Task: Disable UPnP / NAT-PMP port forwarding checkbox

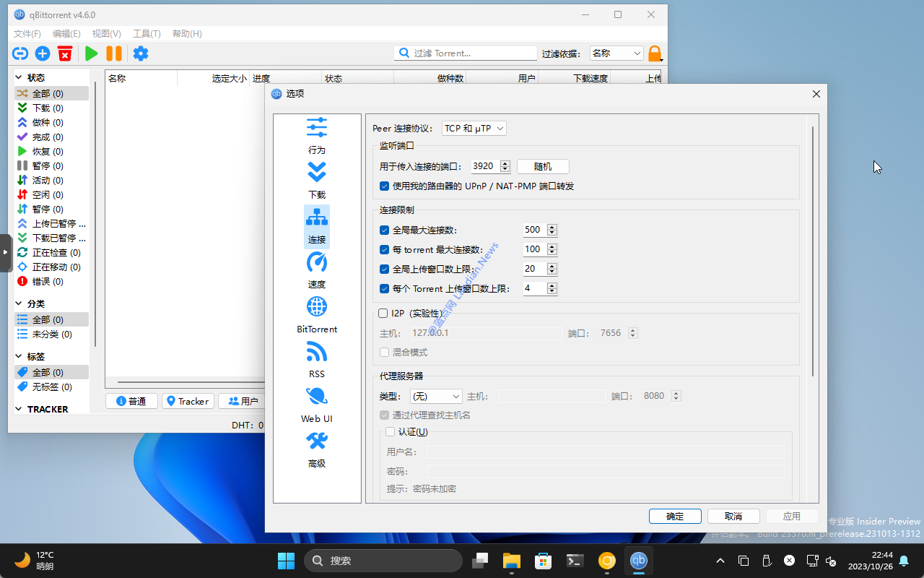Action: click(385, 186)
